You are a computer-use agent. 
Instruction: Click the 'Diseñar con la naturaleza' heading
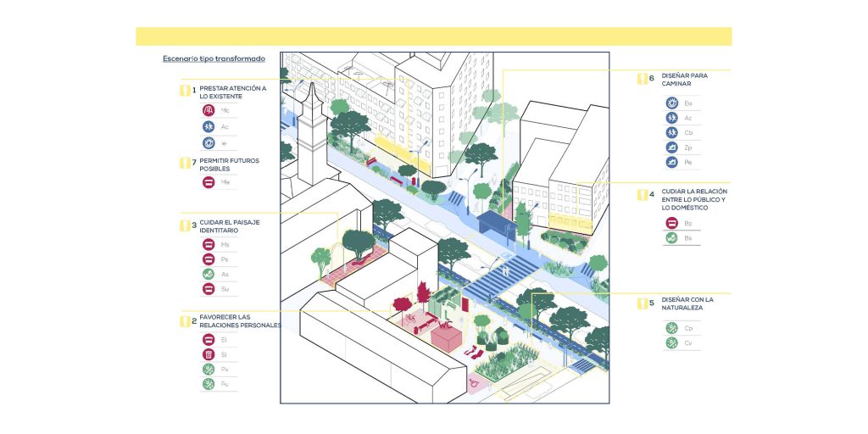687,303
